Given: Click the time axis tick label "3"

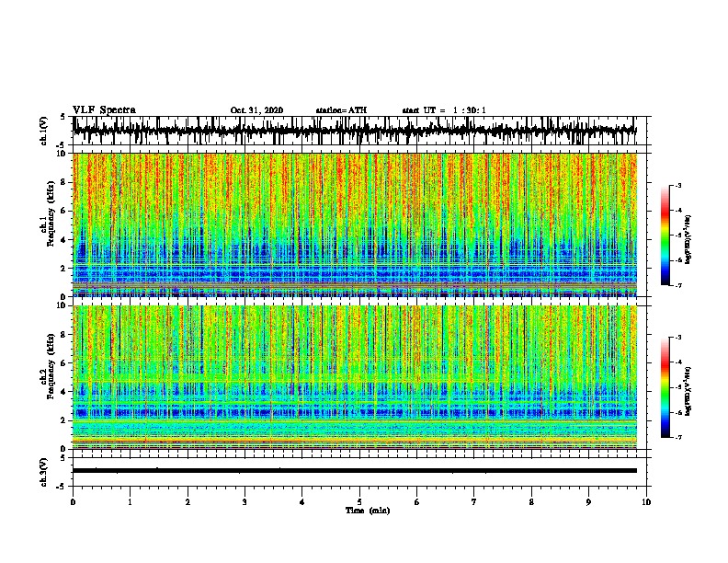Looking at the screenshot, I should (245, 502).
